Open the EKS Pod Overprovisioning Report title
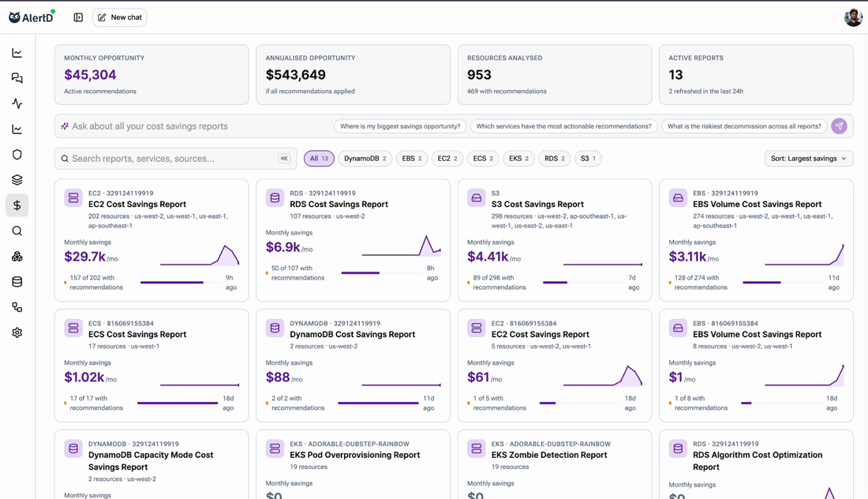868x499 pixels. click(355, 456)
